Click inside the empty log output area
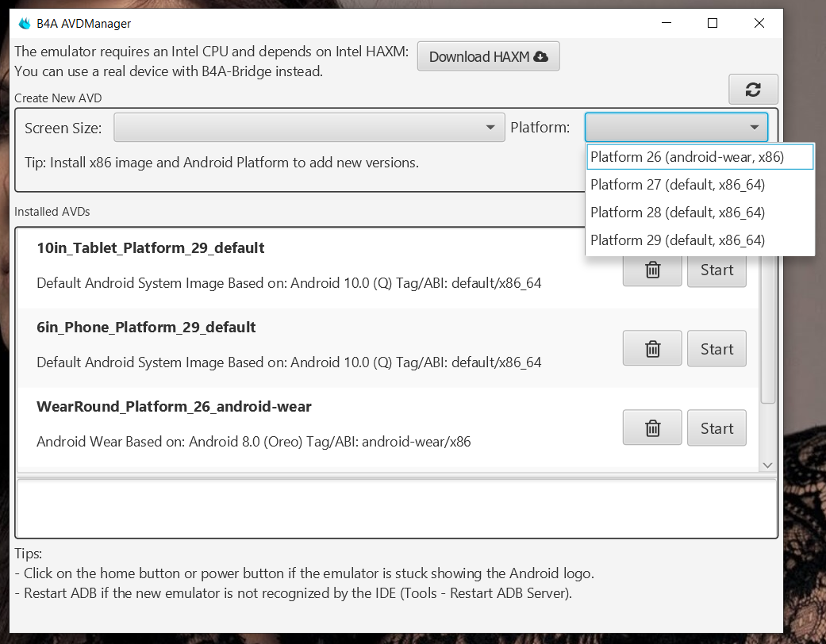 coord(396,508)
